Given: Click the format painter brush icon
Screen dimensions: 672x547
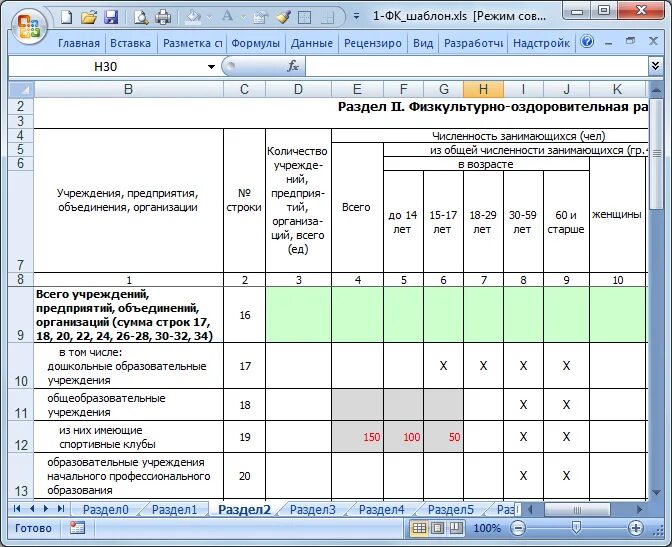Looking at the screenshot, I should pyautogui.click(x=283, y=17).
